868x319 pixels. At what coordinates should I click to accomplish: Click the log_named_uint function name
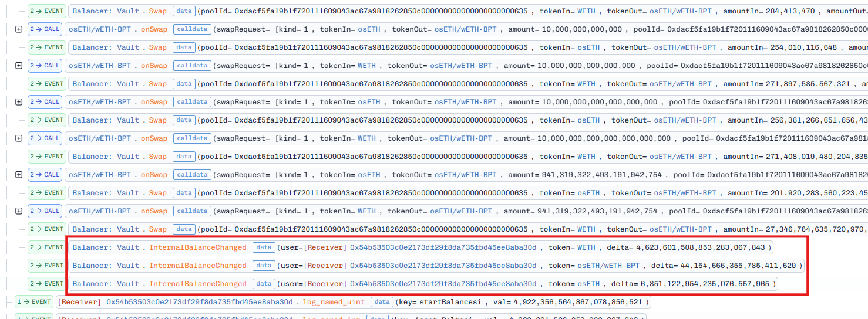pyautogui.click(x=334, y=302)
